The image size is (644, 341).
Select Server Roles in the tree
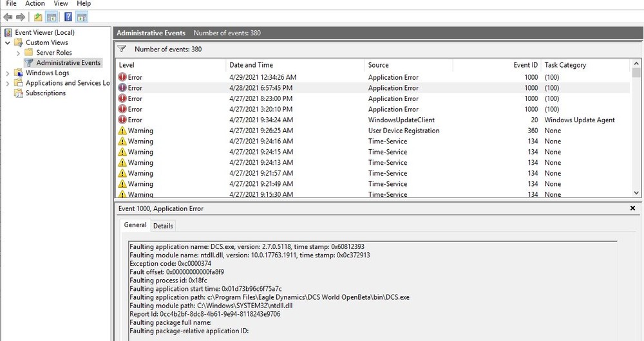pyautogui.click(x=54, y=53)
